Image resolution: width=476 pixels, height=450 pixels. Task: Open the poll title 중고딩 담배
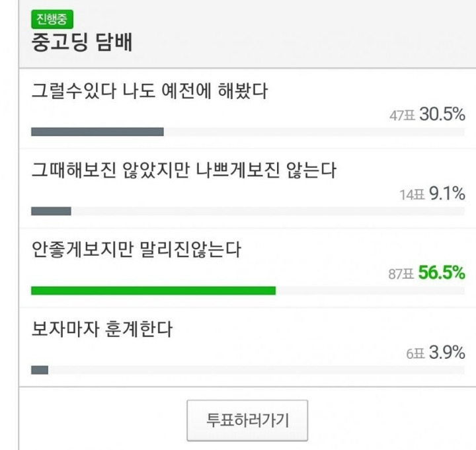[82, 42]
